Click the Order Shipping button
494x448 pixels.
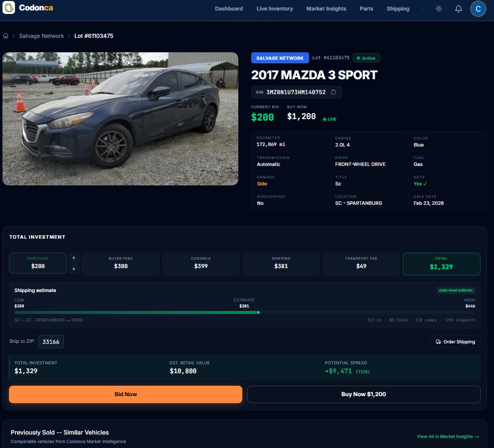455,341
